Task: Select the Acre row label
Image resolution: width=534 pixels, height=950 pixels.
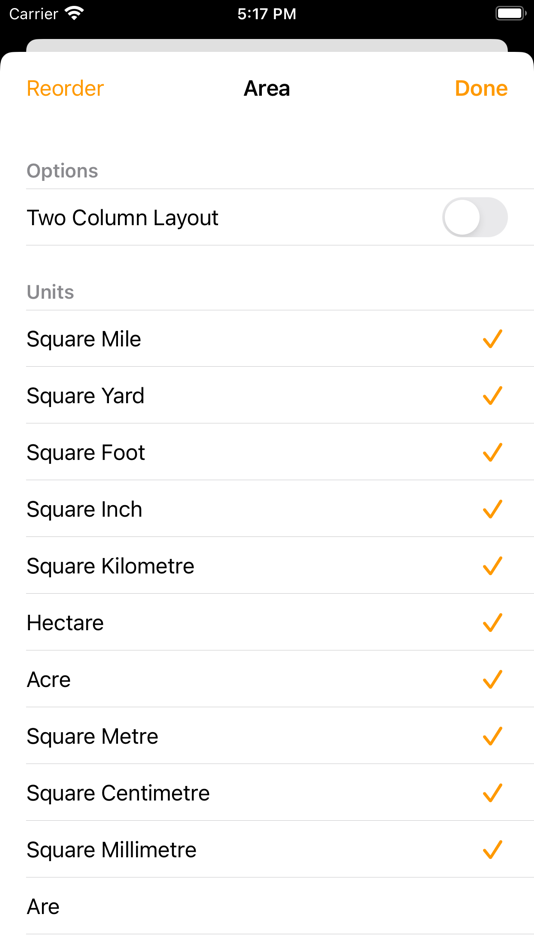Action: coord(48,680)
